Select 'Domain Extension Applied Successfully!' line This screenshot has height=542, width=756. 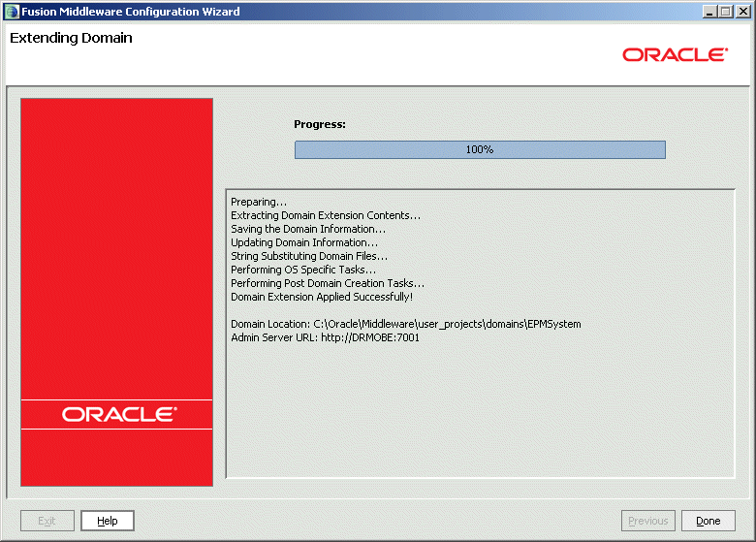[322, 297]
